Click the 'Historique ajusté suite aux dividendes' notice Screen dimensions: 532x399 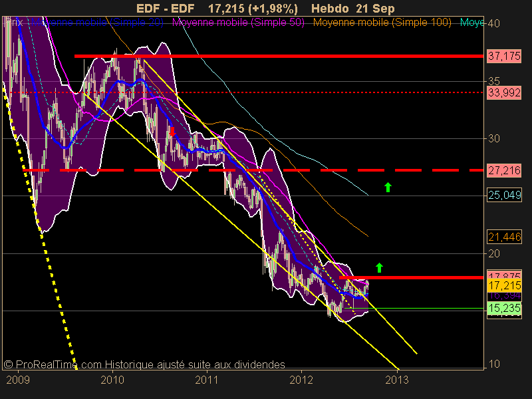[195, 364]
